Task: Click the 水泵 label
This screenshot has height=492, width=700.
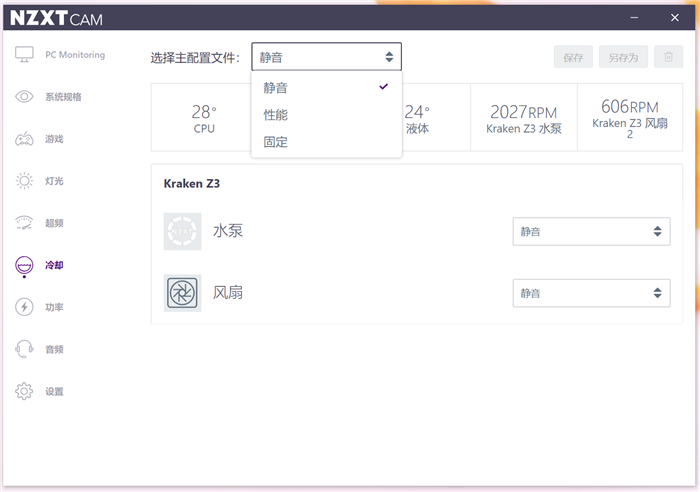Action: coord(228,231)
